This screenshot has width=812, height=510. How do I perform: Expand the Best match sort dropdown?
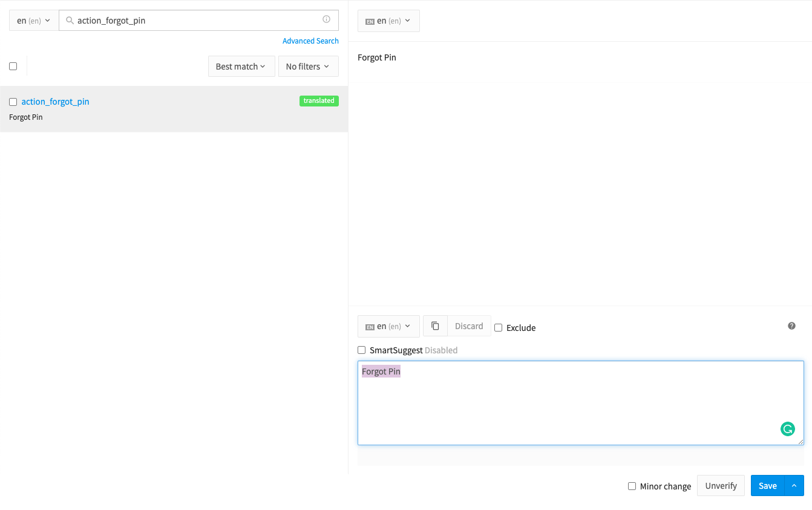tap(241, 67)
